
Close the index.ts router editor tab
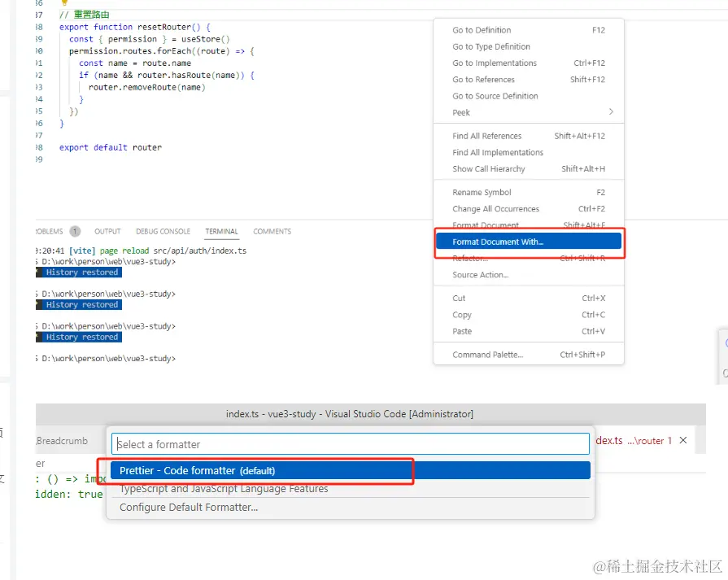[x=683, y=440]
